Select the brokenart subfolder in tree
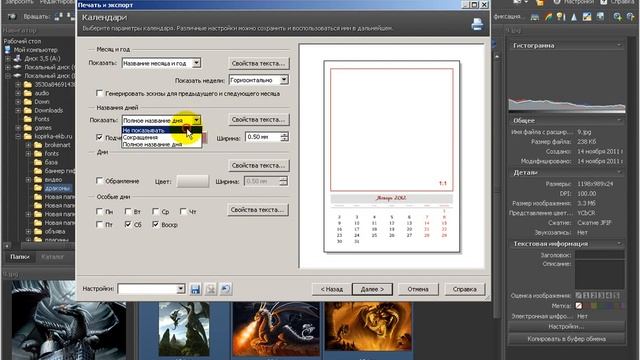This screenshot has height=360, width=640. [57, 145]
